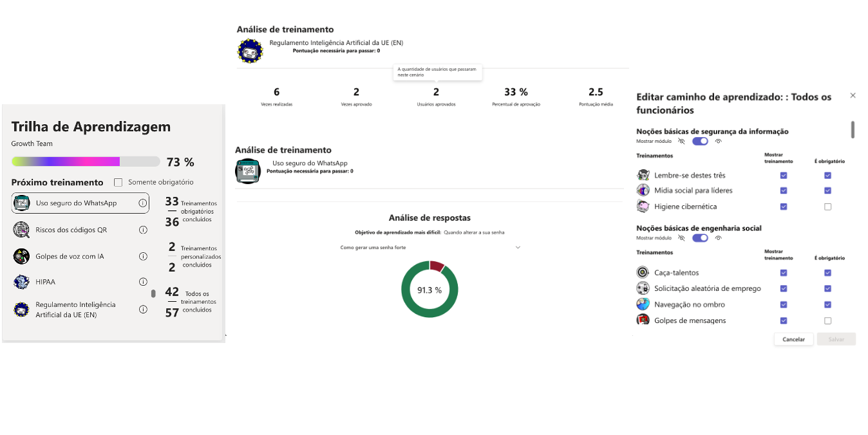Screen dimensions: 868x435
Task: Click the edit dialog scrollbar thumb
Action: [853, 129]
